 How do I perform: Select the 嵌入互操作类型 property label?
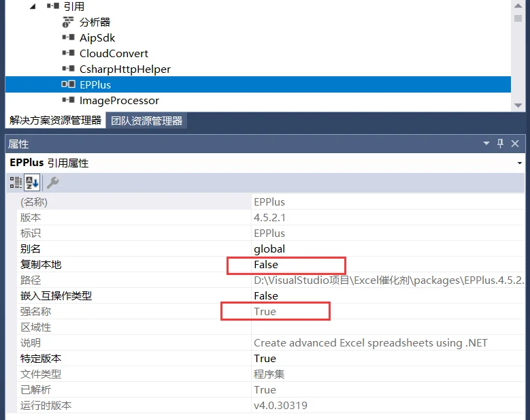(56, 296)
